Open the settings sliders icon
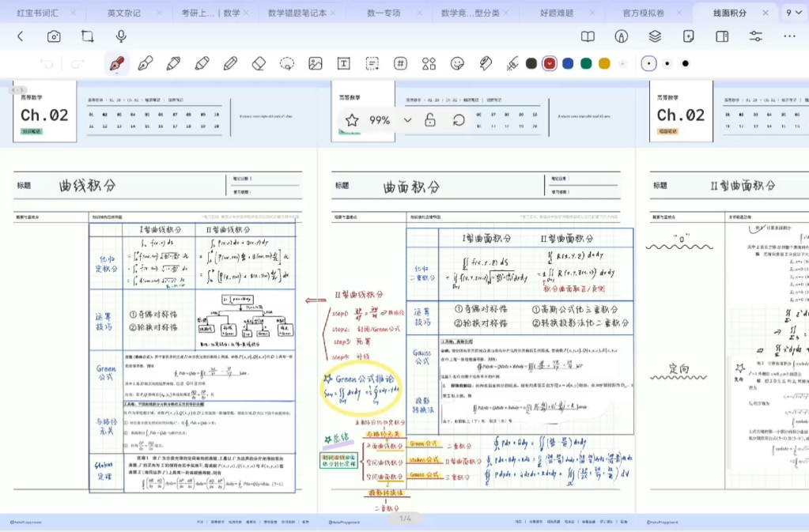 pos(755,36)
